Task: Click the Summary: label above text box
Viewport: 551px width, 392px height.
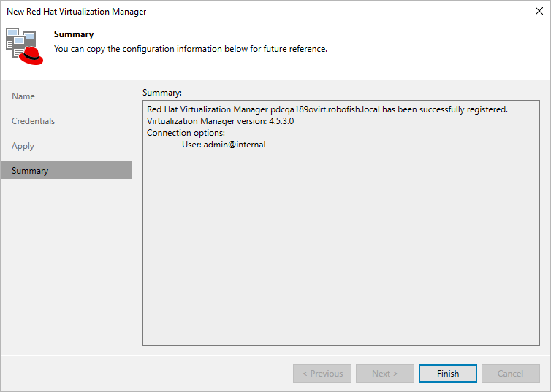Action: pos(162,93)
